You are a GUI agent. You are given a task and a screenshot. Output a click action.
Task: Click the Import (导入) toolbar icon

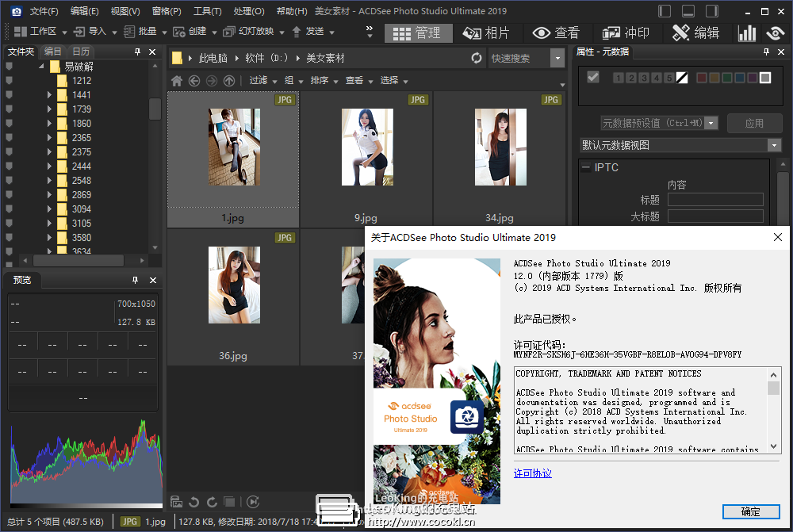(x=79, y=32)
